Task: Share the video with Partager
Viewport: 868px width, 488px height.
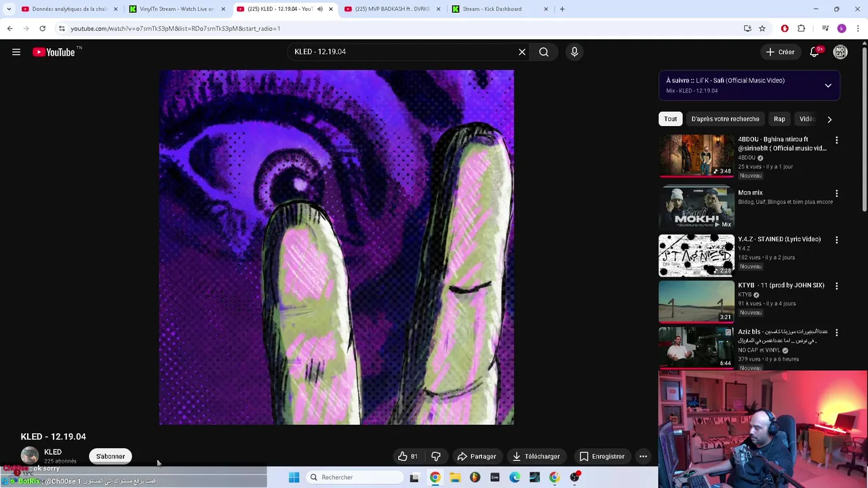Action: click(477, 457)
